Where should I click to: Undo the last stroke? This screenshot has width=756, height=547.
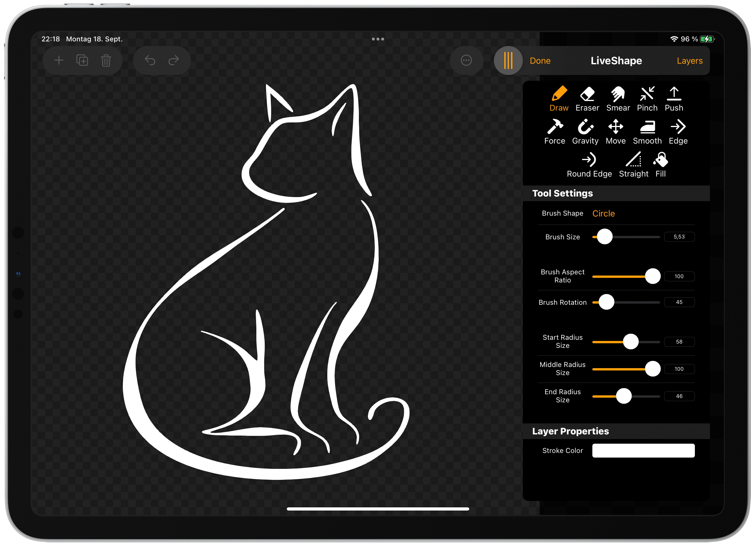pos(150,60)
